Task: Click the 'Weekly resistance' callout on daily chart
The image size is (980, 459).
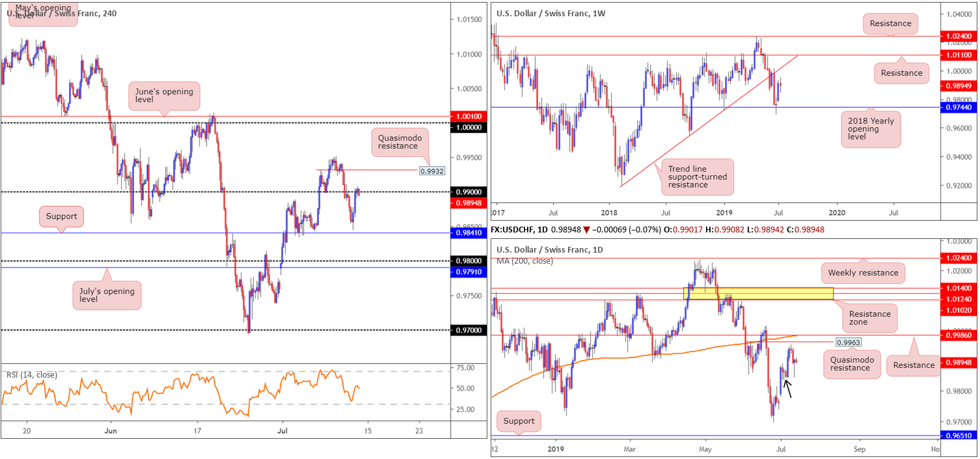Action: [863, 272]
